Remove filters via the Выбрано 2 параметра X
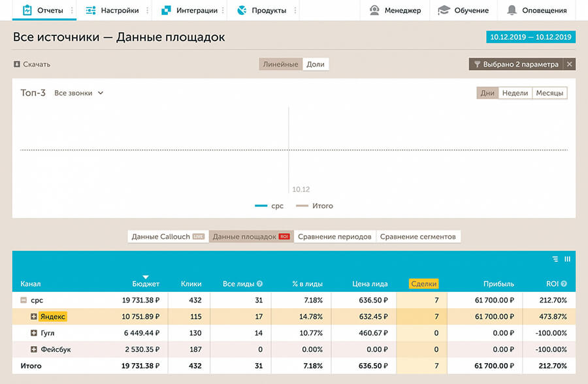The height and width of the screenshot is (384, 588). (x=568, y=63)
